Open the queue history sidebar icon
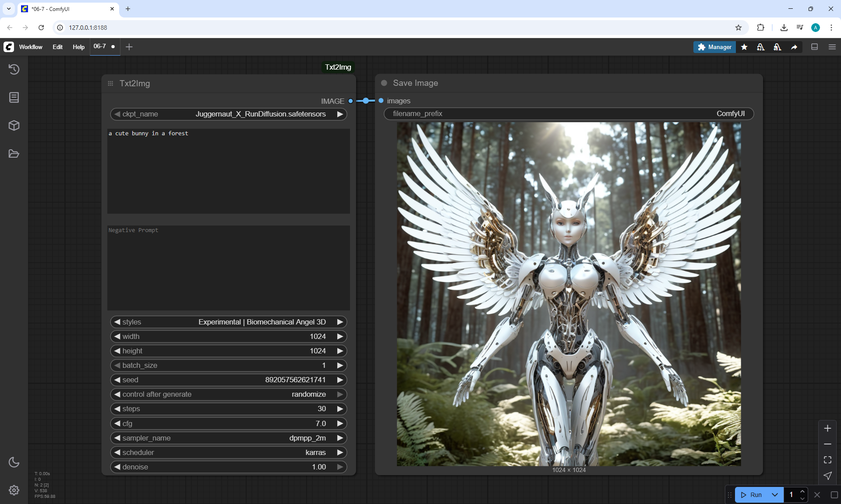This screenshot has height=504, width=841. (14, 69)
